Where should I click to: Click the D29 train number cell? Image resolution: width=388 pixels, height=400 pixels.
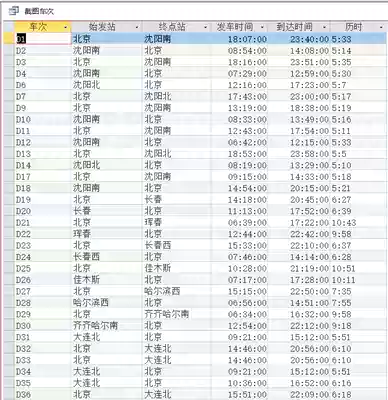tap(43, 314)
